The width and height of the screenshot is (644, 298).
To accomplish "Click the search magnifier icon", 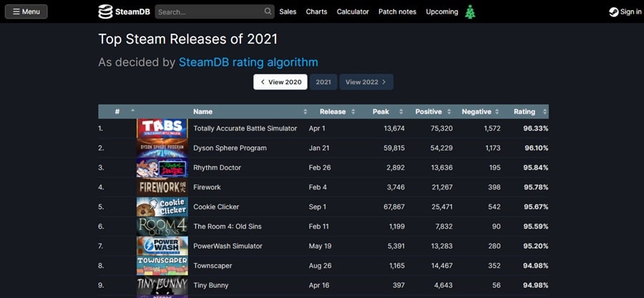I will (268, 11).
